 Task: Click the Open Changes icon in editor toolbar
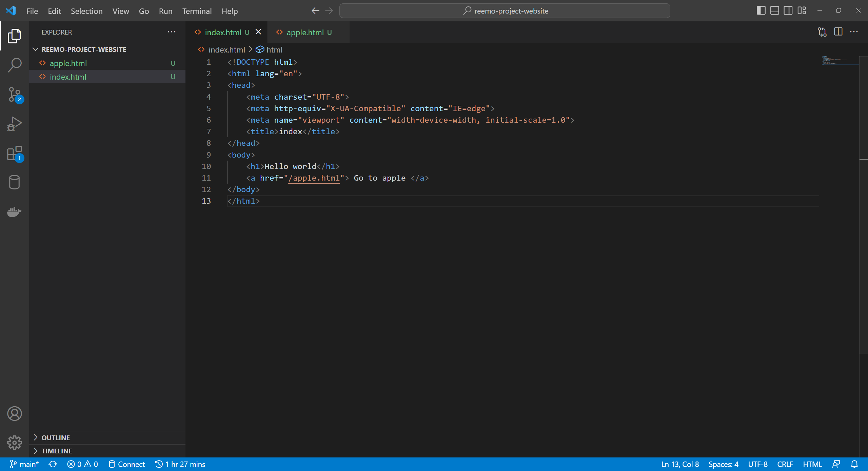[822, 32]
